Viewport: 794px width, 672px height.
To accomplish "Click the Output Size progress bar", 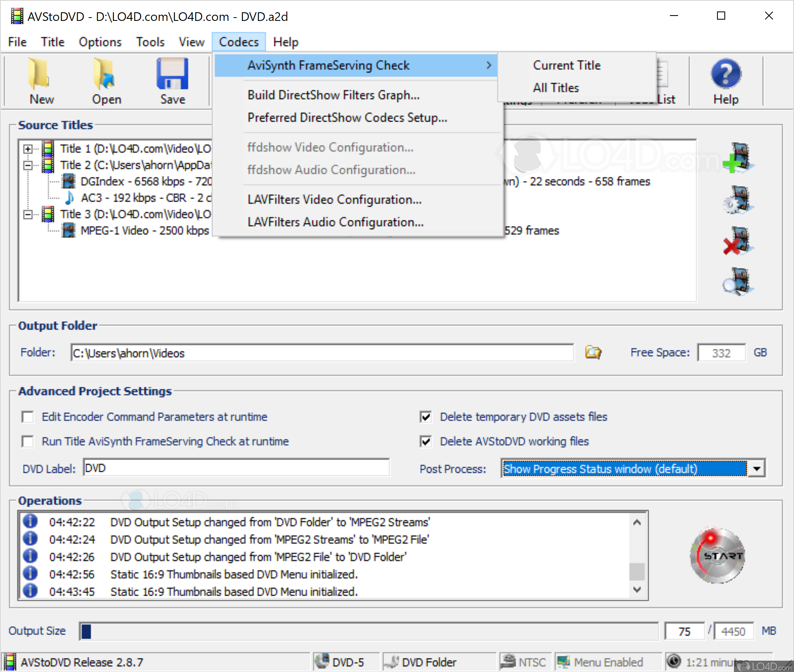I will pos(369,631).
